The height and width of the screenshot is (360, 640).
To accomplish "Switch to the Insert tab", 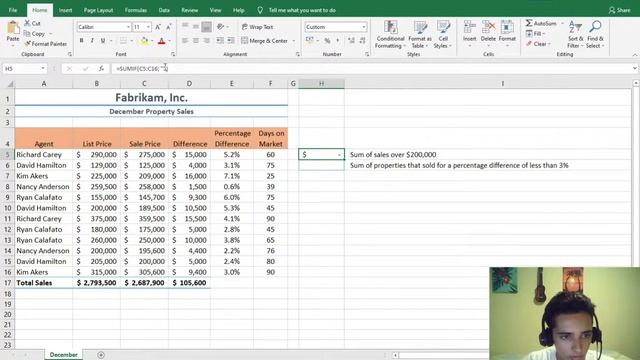I will (65, 10).
